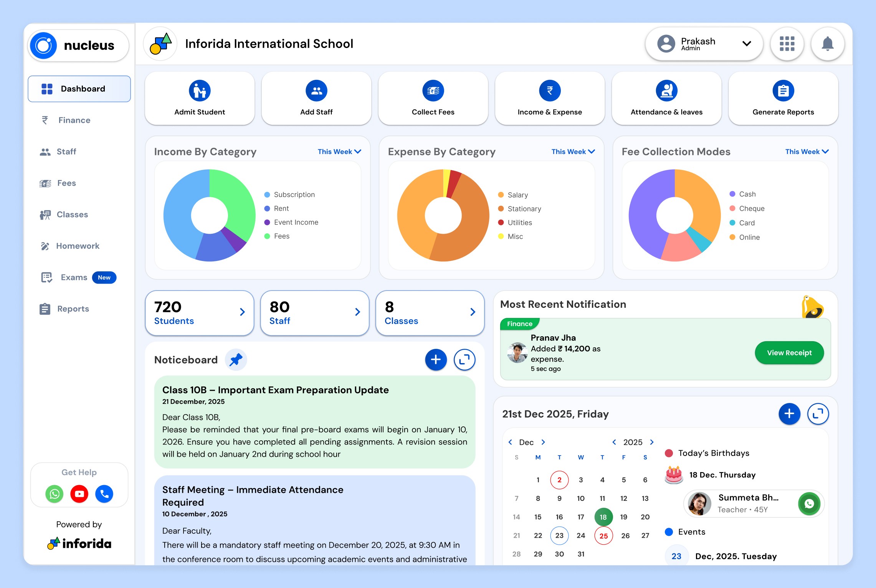Click the notification bell icon
876x588 pixels.
(827, 44)
